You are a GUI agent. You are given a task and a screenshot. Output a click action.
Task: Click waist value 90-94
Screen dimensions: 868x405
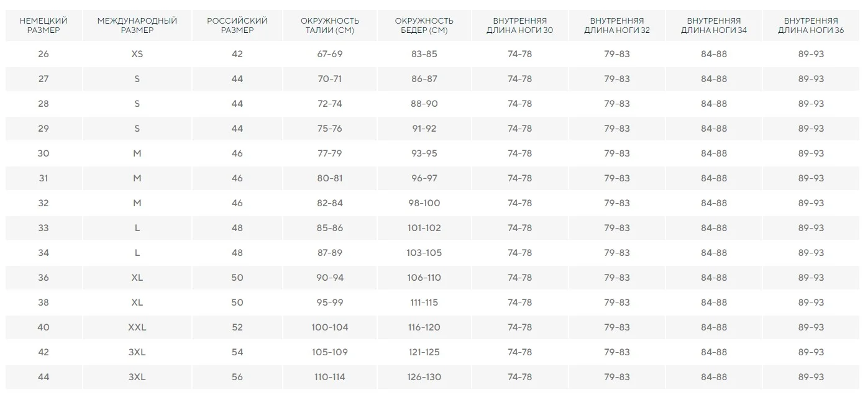click(x=330, y=278)
